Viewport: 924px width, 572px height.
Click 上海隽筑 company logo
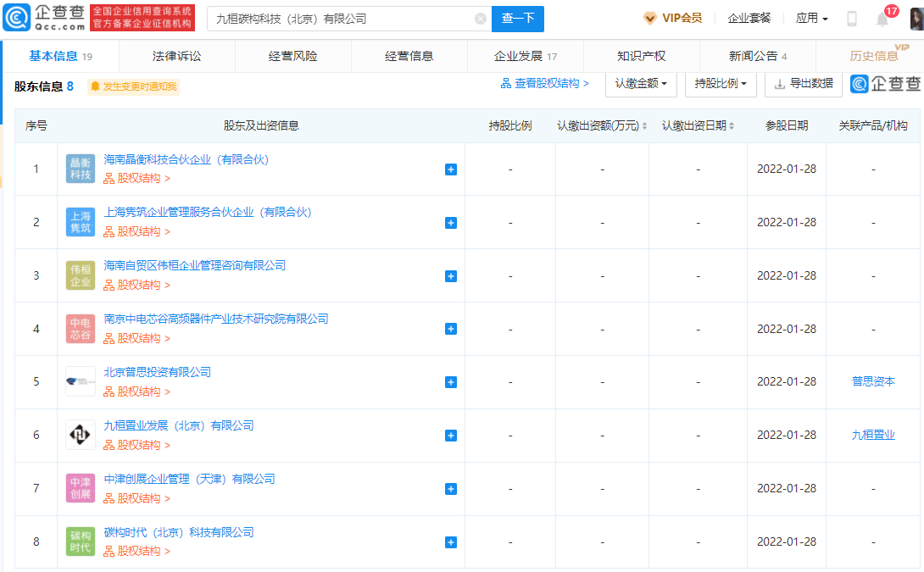[x=81, y=222]
